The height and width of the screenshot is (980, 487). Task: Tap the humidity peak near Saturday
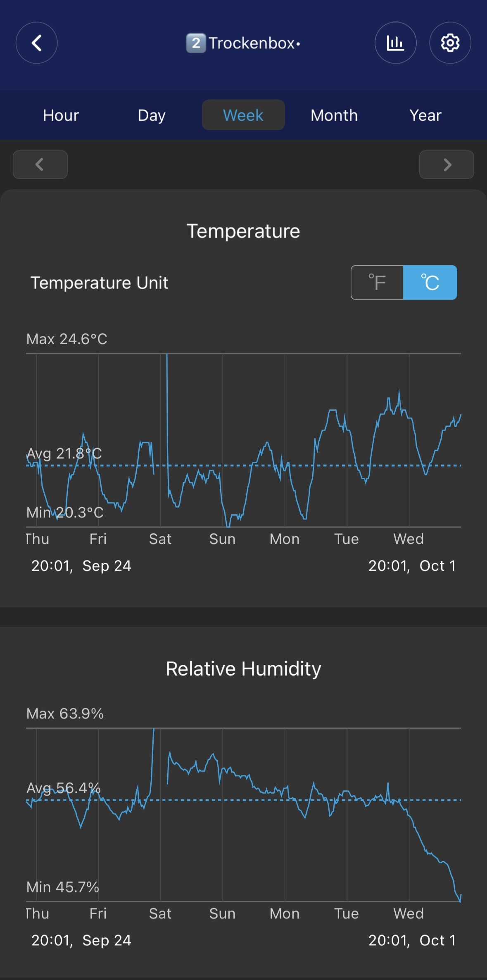coord(154,730)
